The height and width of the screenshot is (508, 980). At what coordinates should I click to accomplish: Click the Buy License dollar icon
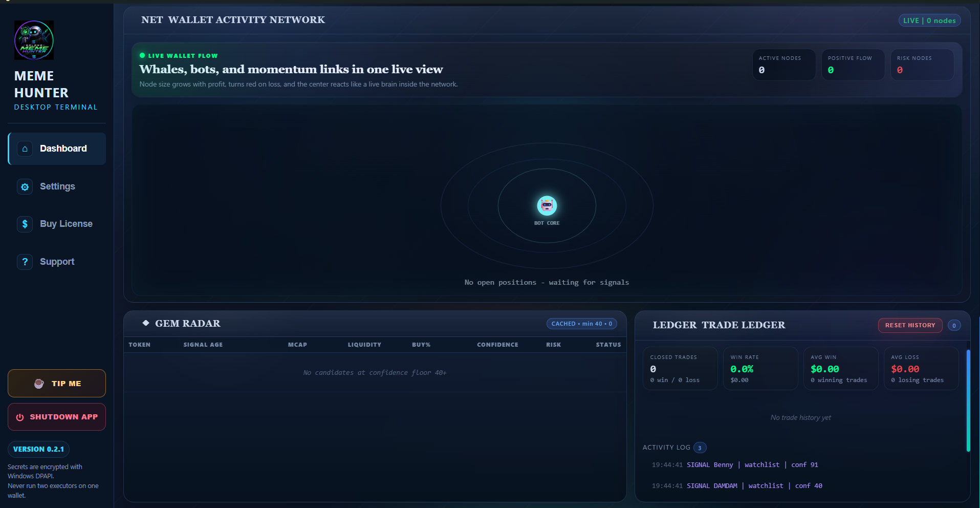pyautogui.click(x=25, y=224)
